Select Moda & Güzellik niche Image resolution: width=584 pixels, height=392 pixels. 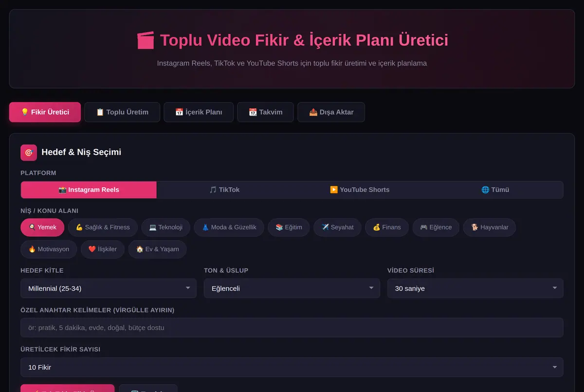(229, 227)
